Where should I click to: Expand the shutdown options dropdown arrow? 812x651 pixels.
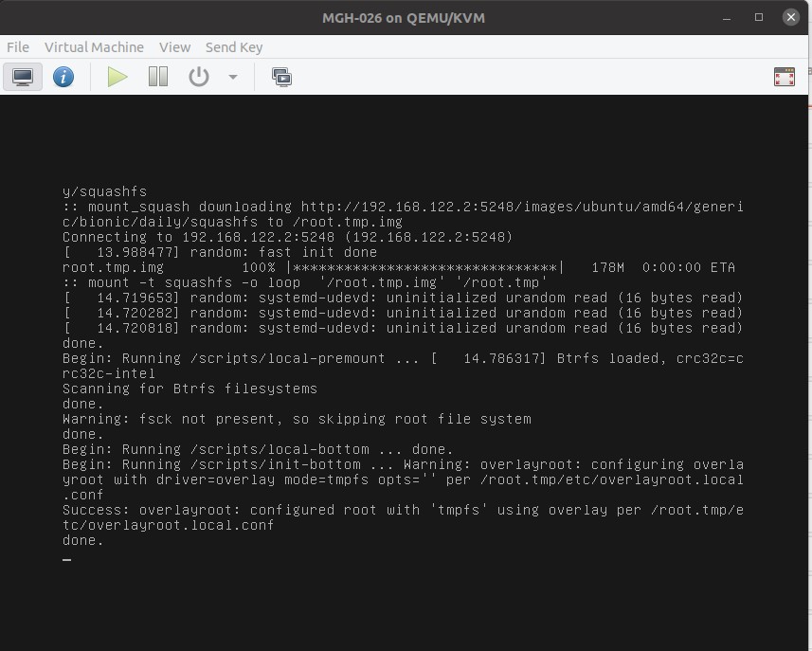pos(233,78)
